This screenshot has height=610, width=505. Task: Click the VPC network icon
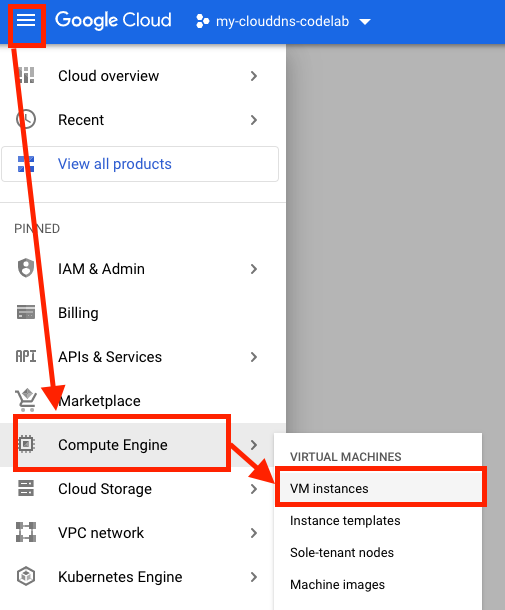coord(26,532)
